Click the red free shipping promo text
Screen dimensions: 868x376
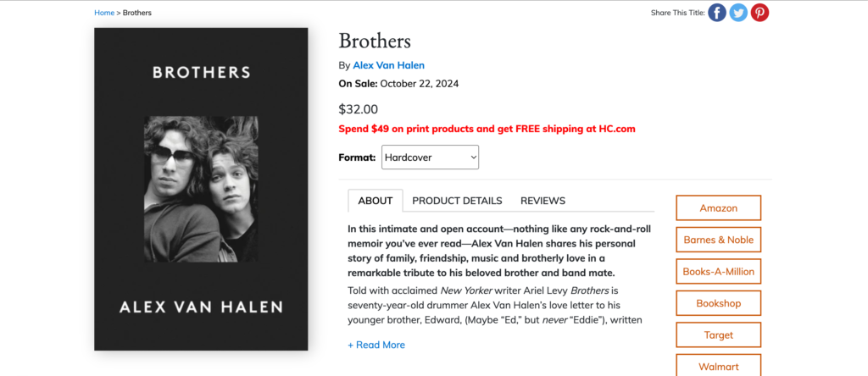click(487, 129)
